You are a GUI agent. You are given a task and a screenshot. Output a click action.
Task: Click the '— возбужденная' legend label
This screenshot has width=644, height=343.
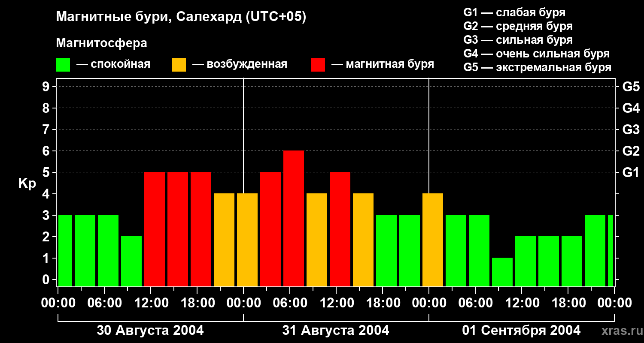240,65
